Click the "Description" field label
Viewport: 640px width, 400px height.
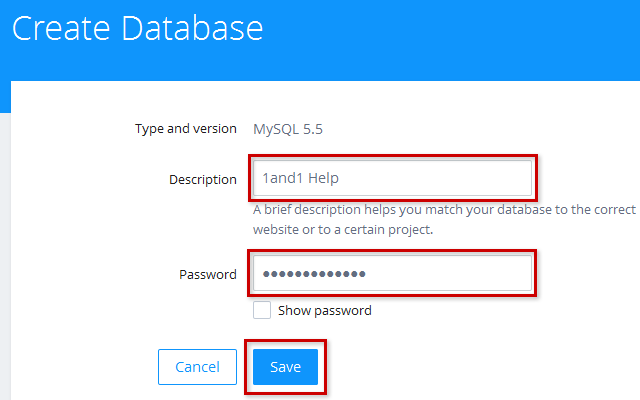coord(203,180)
